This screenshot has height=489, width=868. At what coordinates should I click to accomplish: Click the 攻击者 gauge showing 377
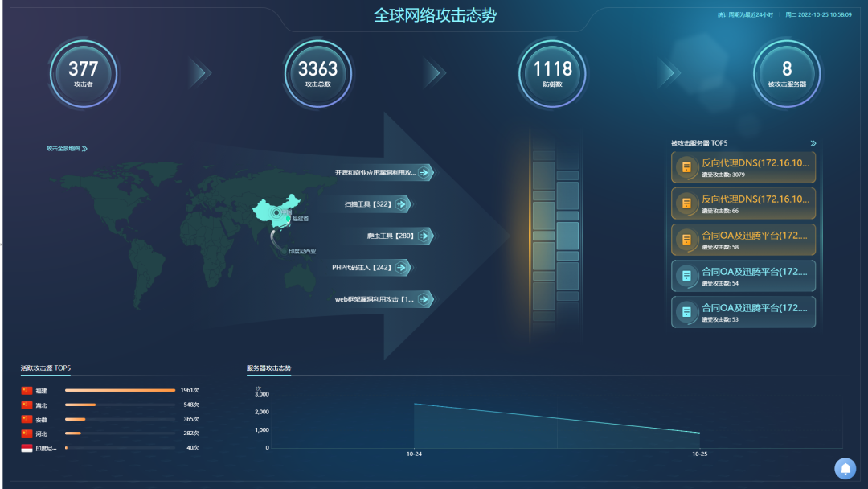coord(83,72)
